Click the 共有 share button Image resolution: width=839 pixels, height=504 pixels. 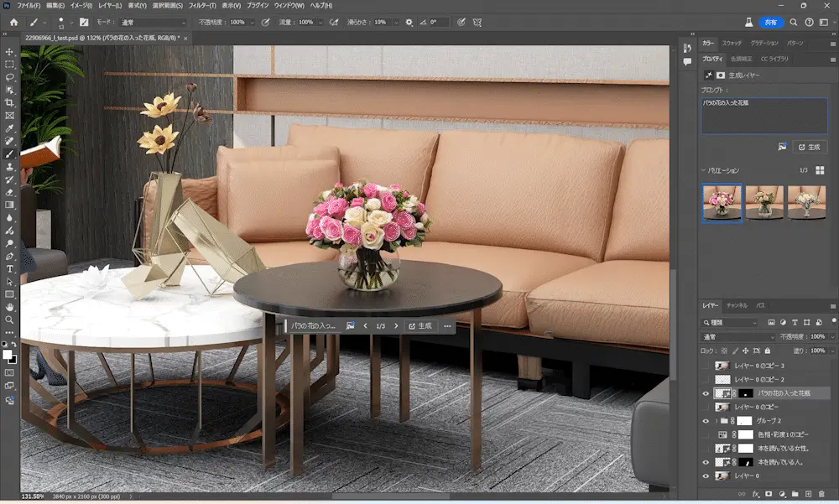770,23
